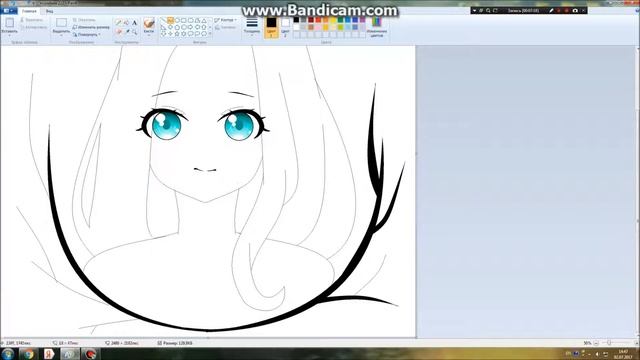This screenshot has width=640, height=360.
Task: Open the Select dropdown arrow
Action: (x=61, y=36)
